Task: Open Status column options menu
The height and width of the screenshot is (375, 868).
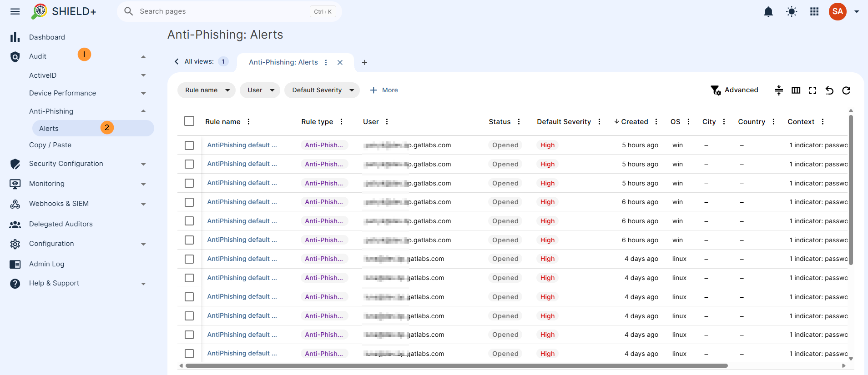Action: [x=519, y=122]
